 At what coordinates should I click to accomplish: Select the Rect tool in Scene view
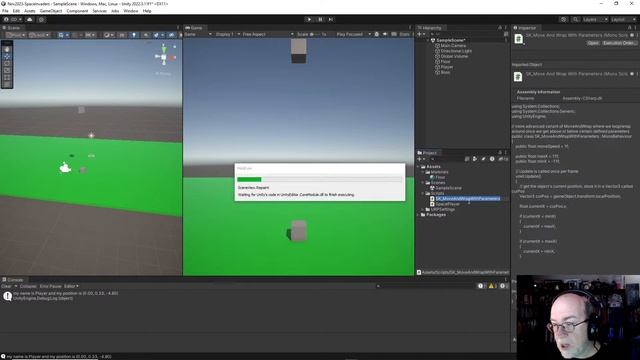(7, 77)
